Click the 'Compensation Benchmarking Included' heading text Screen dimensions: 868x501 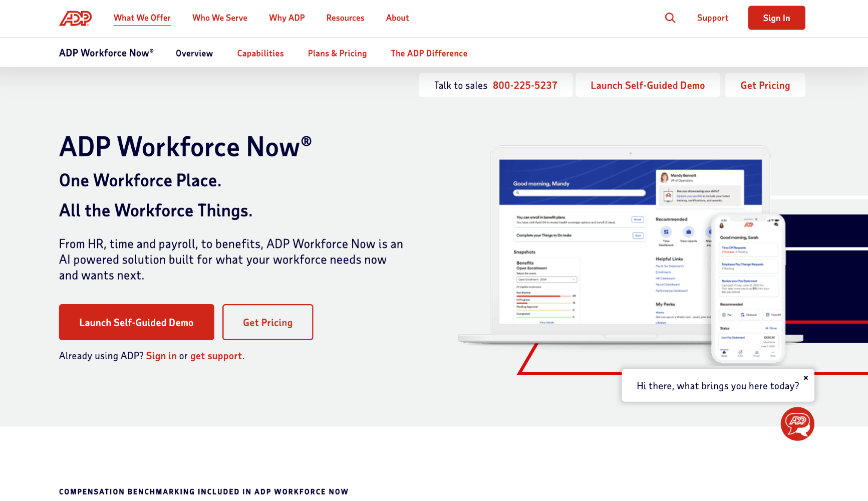click(203, 492)
